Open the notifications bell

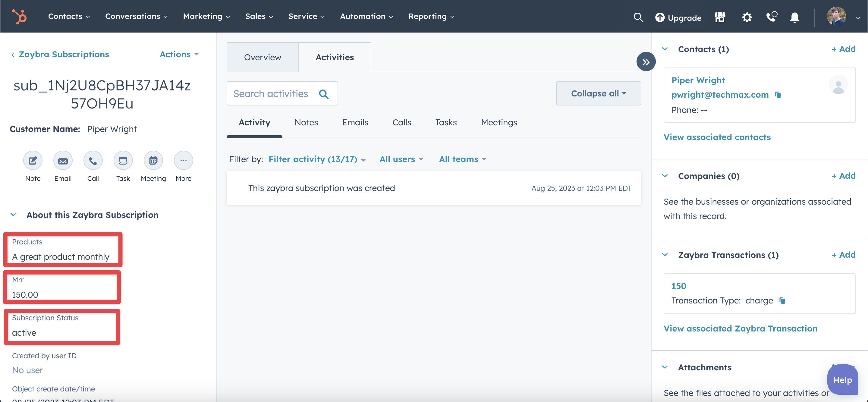794,17
